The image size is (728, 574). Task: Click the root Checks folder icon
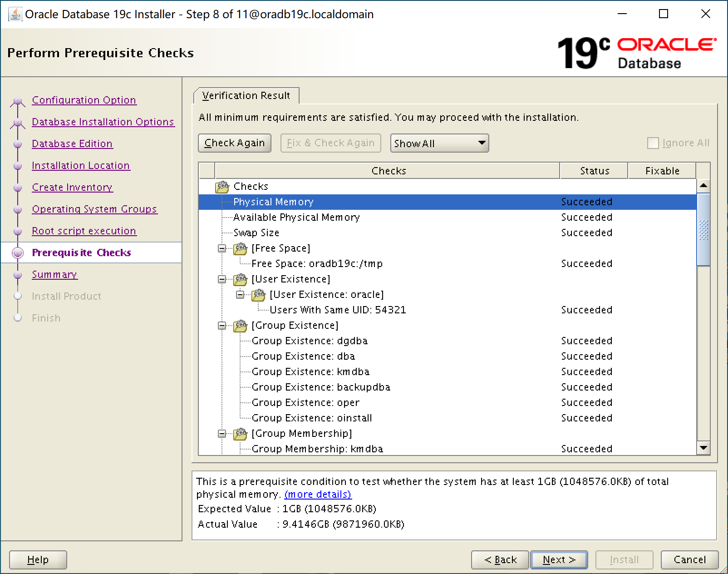pyautogui.click(x=222, y=187)
